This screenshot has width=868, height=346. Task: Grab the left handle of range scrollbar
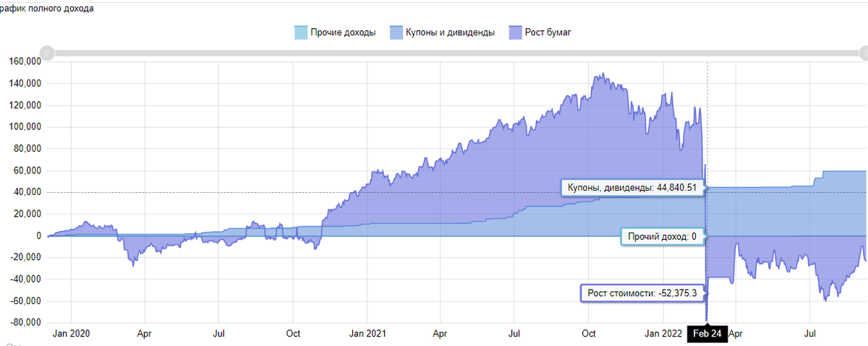point(47,53)
